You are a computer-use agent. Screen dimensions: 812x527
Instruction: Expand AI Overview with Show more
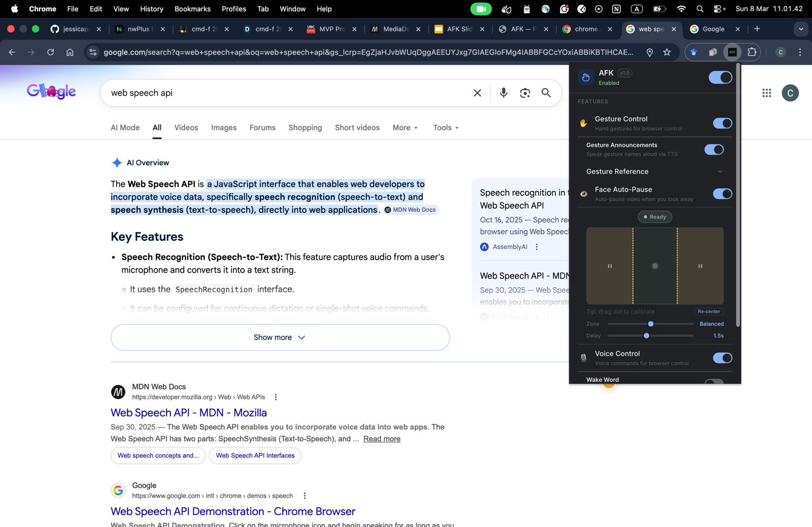click(280, 337)
